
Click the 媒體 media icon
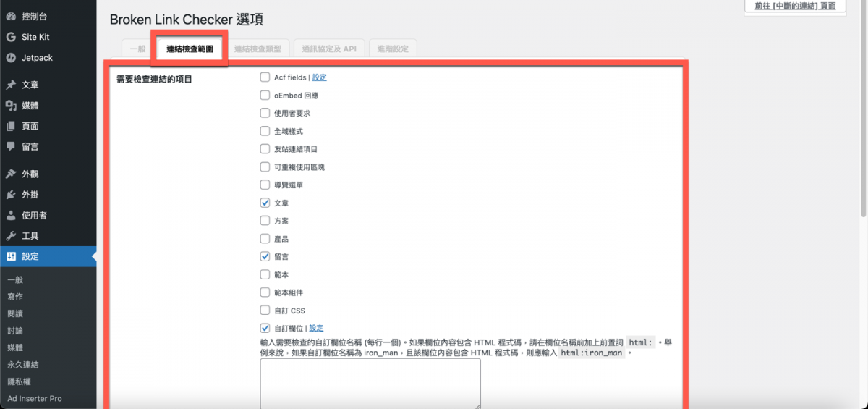11,106
